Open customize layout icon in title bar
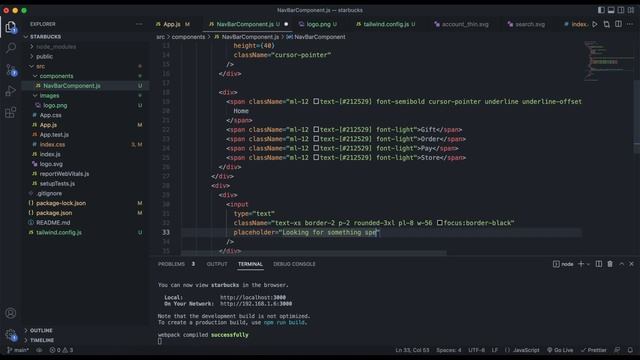Screen dimensions: 640x360 tap(631, 10)
